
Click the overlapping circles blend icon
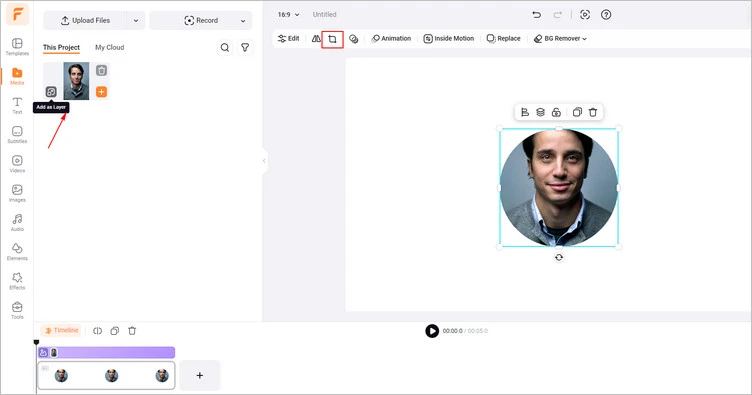[353, 39]
